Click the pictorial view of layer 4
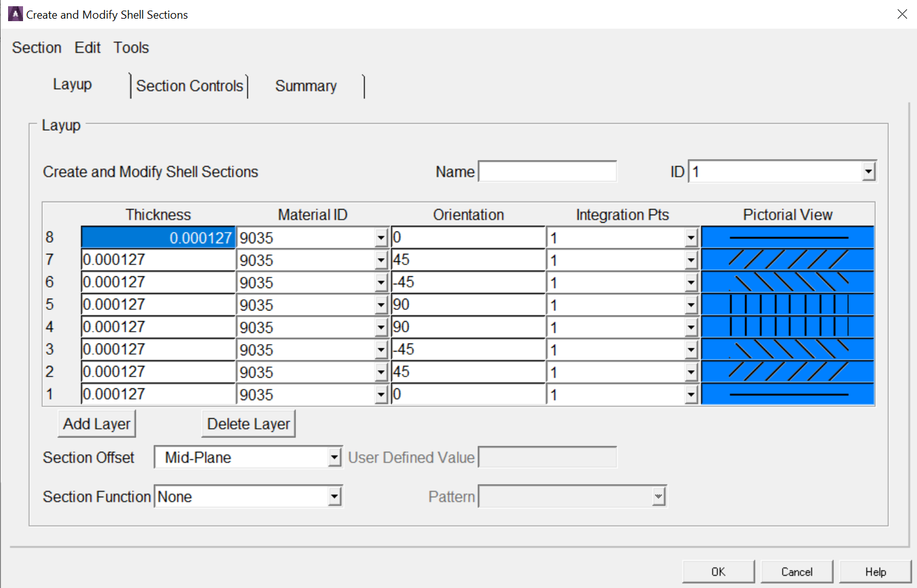The image size is (917, 588). [x=787, y=327]
